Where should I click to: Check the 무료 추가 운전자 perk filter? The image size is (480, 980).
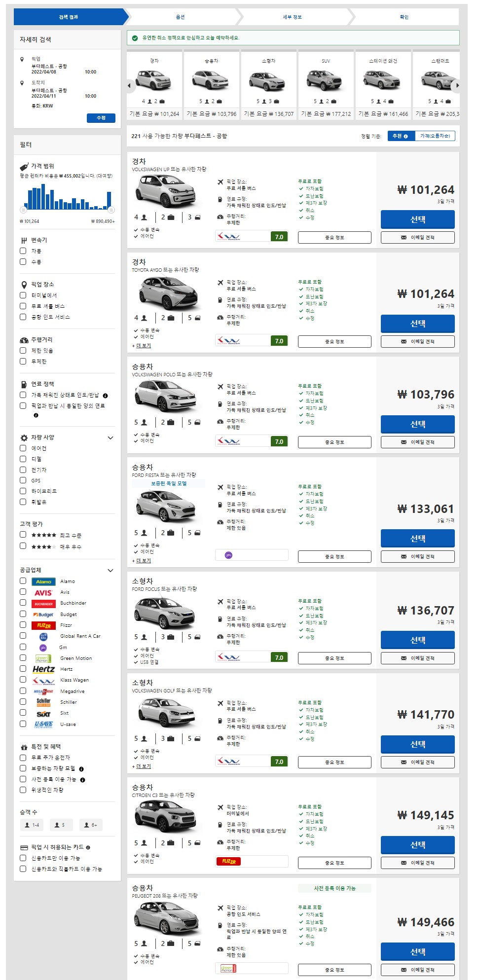[x=23, y=757]
